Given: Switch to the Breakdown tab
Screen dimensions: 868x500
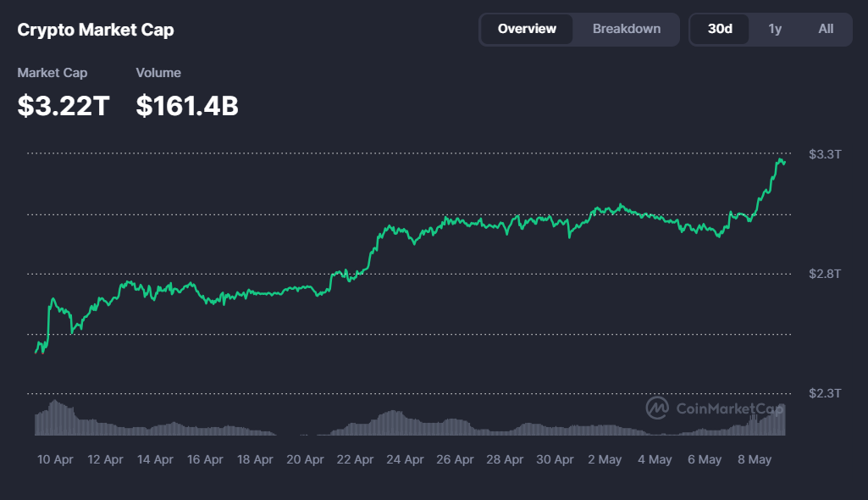Looking at the screenshot, I should click(627, 29).
